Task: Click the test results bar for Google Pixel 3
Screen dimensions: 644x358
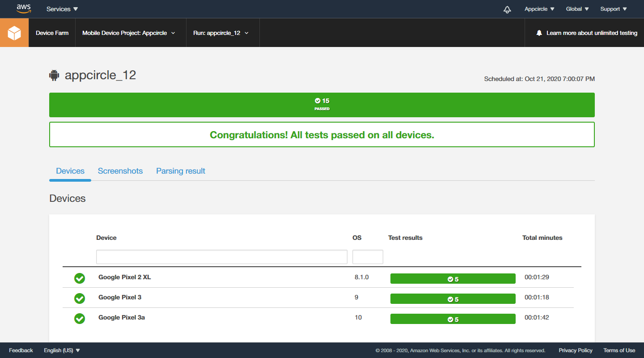Action: (x=453, y=298)
